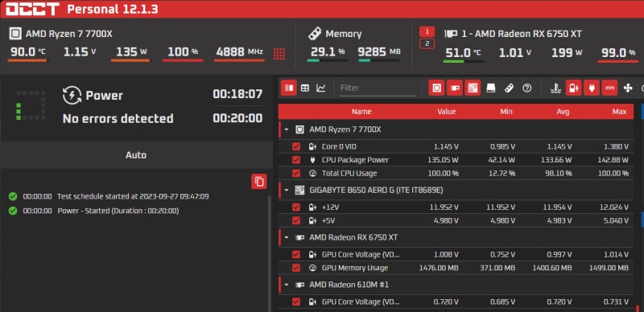
Task: Select GPU 1 in the header selector
Action: coord(427,31)
